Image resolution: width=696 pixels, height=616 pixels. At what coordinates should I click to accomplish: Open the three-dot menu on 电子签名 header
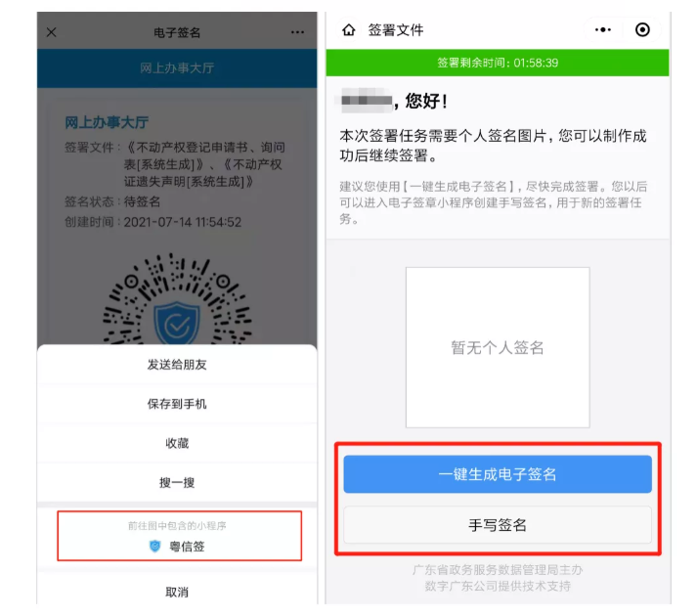pyautogui.click(x=297, y=32)
